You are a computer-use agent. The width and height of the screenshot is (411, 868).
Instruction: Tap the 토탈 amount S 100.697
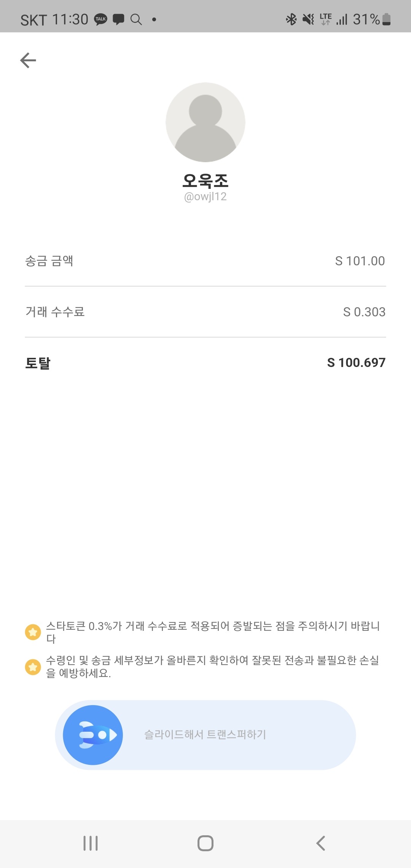click(356, 363)
